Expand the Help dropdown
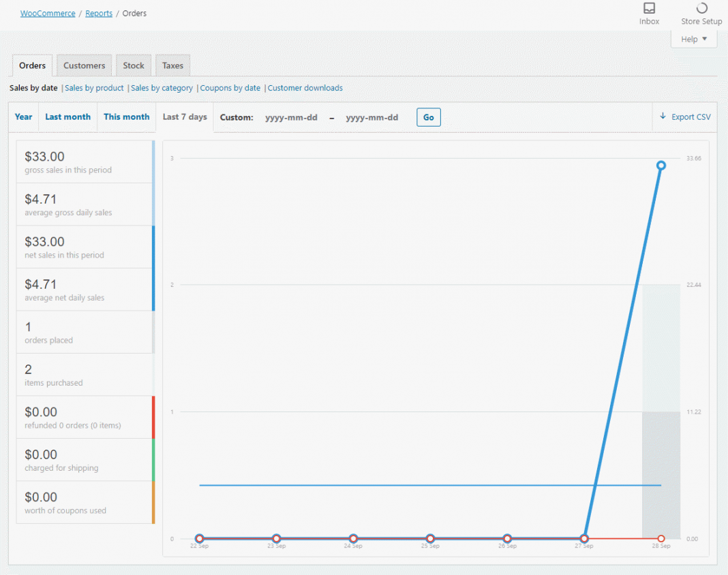Screen dimensions: 728x575 click(694, 39)
